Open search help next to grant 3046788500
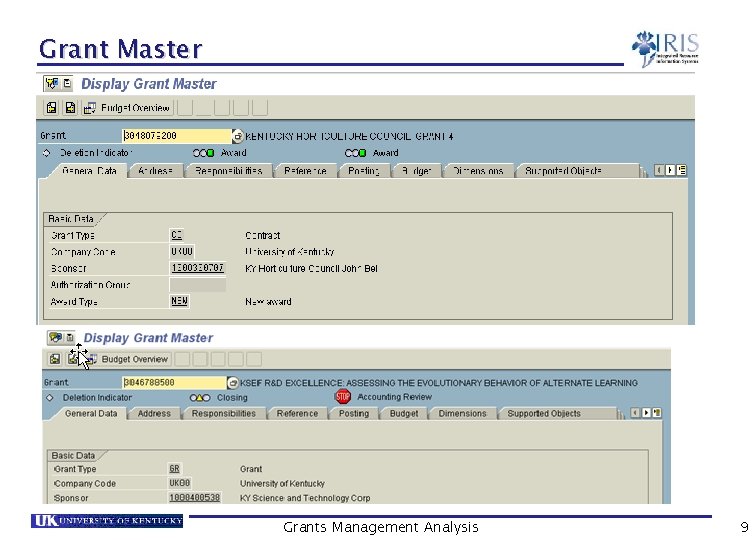Image resolution: width=756 pixels, height=540 pixels. (232, 383)
